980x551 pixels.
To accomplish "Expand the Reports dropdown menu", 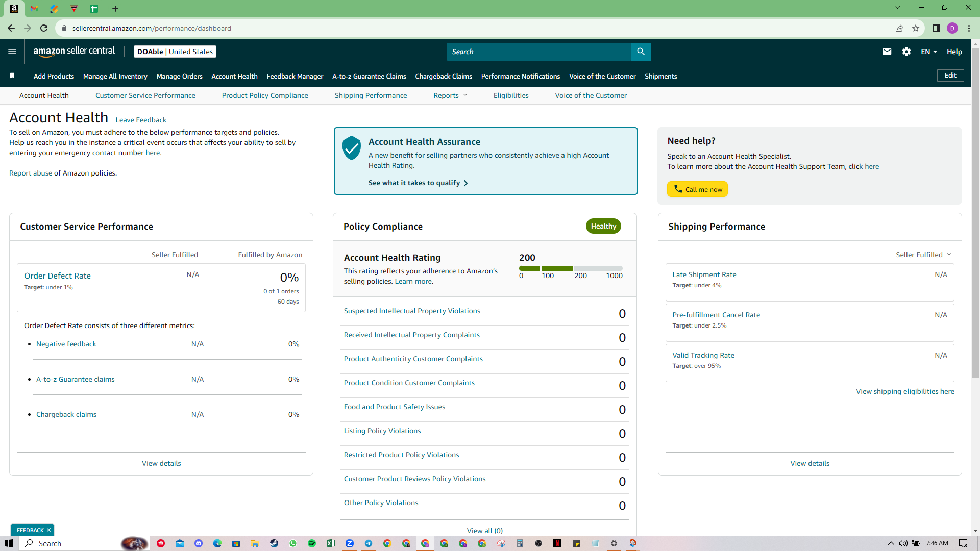I will click(450, 95).
